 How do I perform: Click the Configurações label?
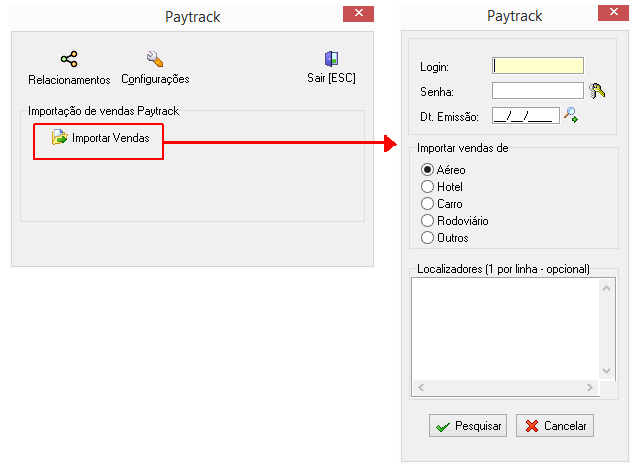(155, 79)
